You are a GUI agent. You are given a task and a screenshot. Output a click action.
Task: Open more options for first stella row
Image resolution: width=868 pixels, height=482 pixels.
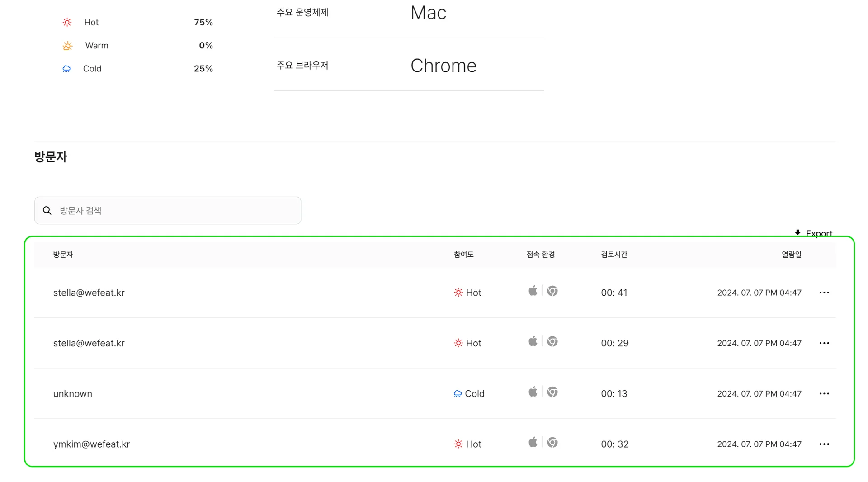point(824,293)
